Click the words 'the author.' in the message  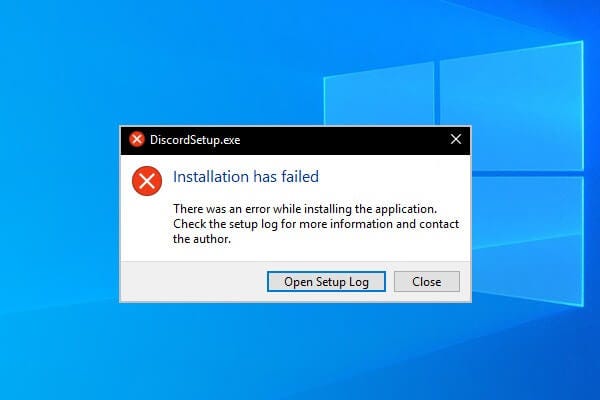point(202,239)
